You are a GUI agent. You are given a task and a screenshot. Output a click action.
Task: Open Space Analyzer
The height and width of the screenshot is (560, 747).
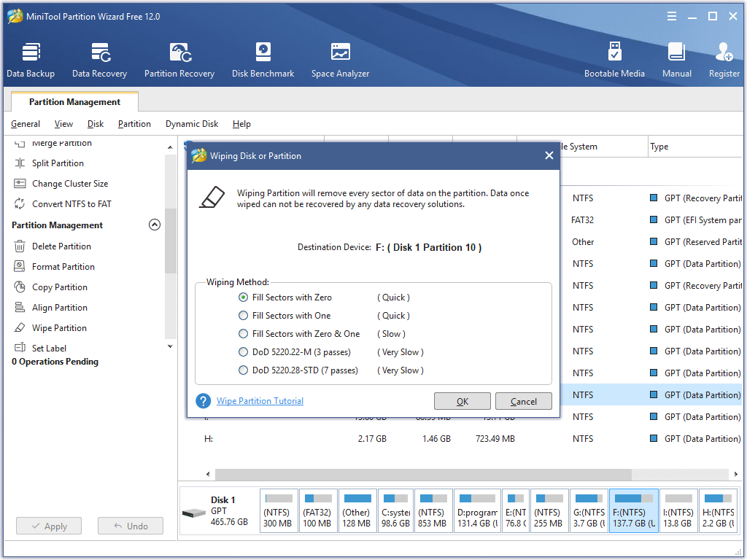340,60
